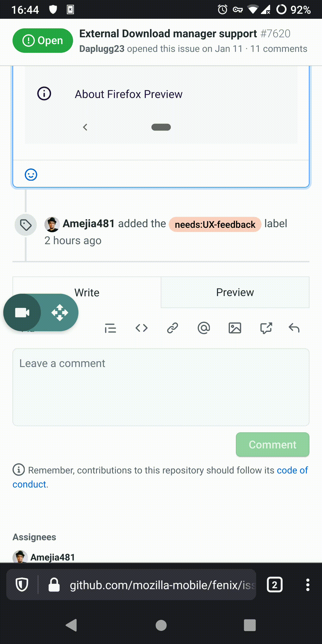Tap the back chevron in the embedded screenshot
322x644 pixels.
pyautogui.click(x=85, y=127)
